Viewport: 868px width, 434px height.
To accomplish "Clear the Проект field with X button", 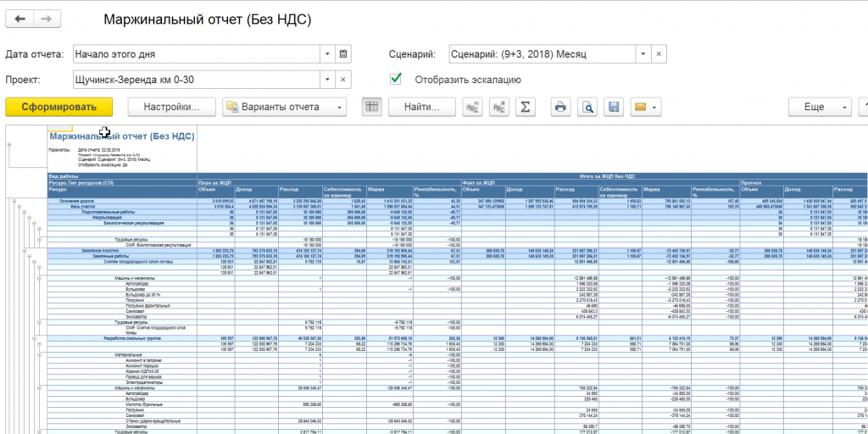I will point(343,80).
